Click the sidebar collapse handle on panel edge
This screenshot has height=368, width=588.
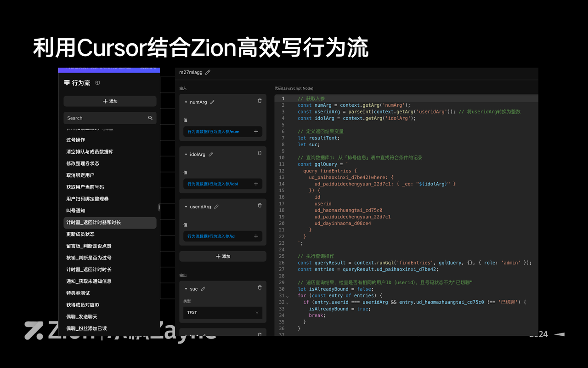point(159,207)
